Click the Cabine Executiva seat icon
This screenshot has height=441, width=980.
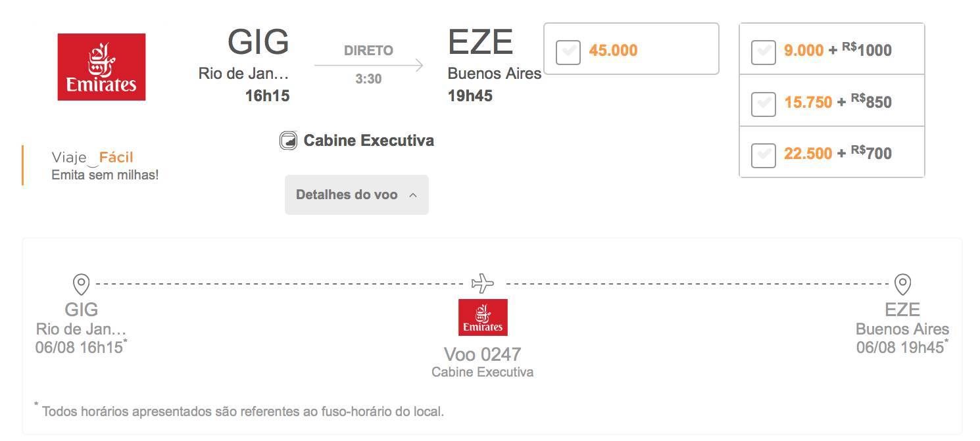point(288,141)
